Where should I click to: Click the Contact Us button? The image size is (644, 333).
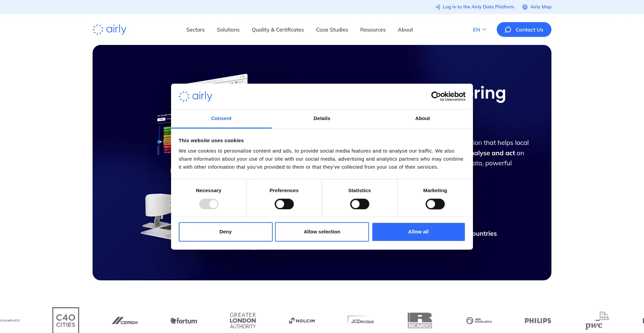524,30
